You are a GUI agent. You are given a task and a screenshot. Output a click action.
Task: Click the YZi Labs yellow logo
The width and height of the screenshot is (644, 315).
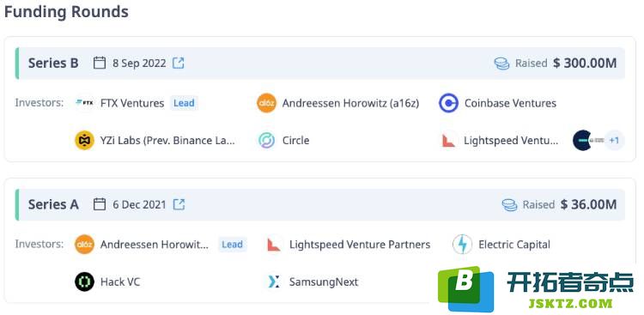tap(85, 141)
